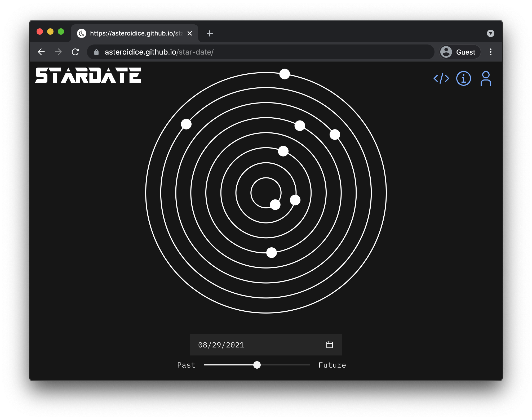Open the Guest profile button
This screenshot has width=532, height=420.
(460, 52)
